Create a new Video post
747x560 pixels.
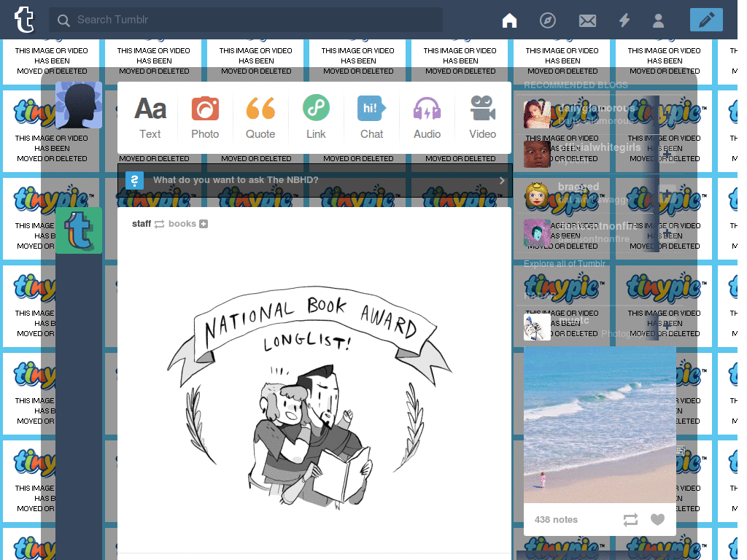click(x=483, y=117)
